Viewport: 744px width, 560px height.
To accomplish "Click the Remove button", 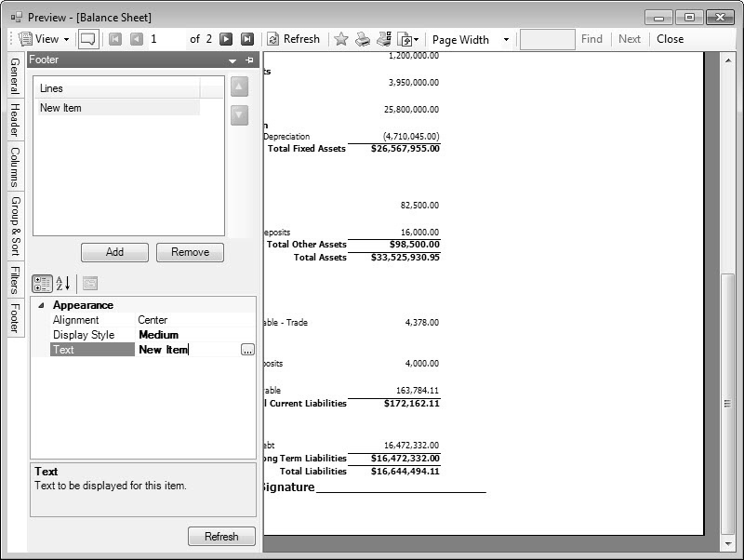I will tap(190, 252).
